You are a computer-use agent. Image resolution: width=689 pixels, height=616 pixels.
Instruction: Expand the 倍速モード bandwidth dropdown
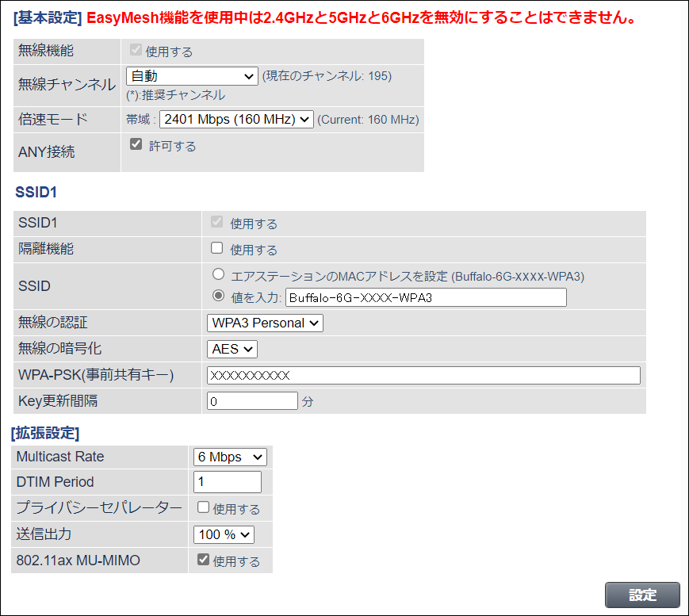click(236, 120)
